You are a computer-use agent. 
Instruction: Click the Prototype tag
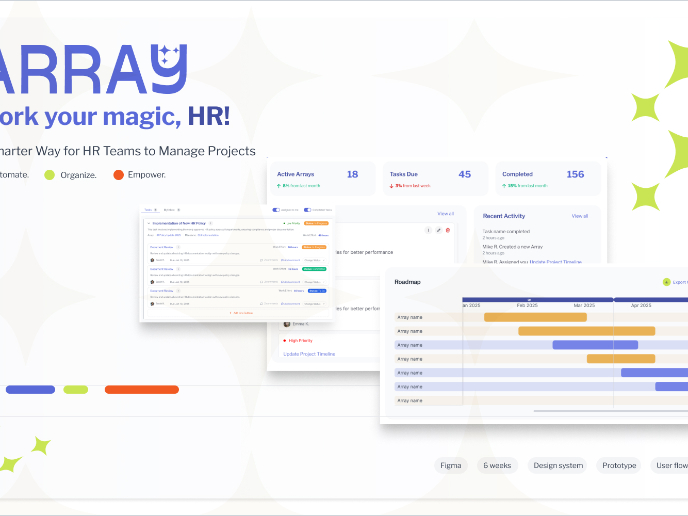coord(619,466)
